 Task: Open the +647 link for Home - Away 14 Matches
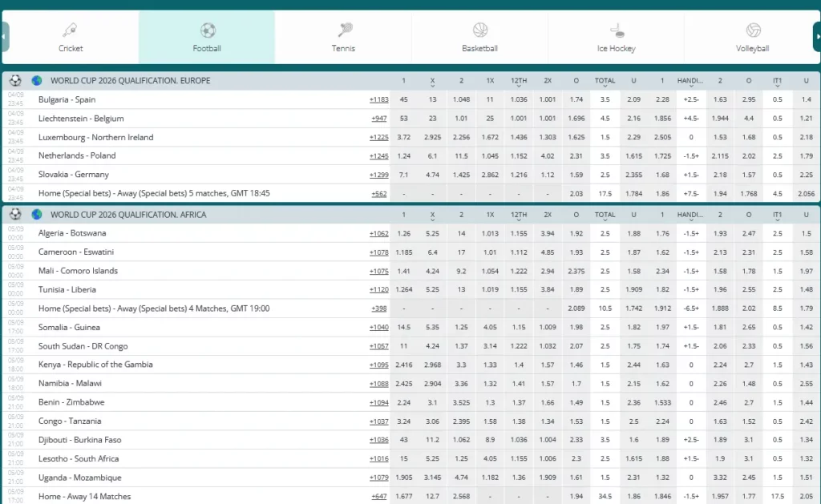(x=378, y=495)
